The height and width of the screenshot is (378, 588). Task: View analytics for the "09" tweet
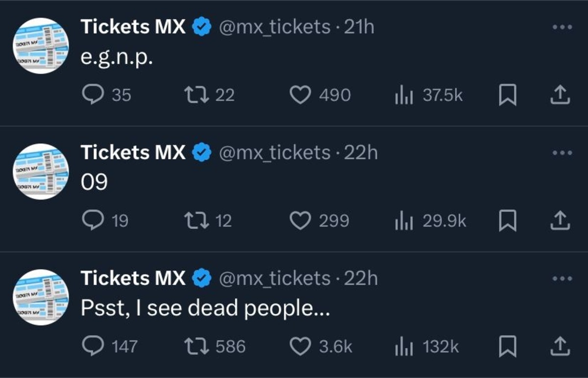click(x=406, y=221)
